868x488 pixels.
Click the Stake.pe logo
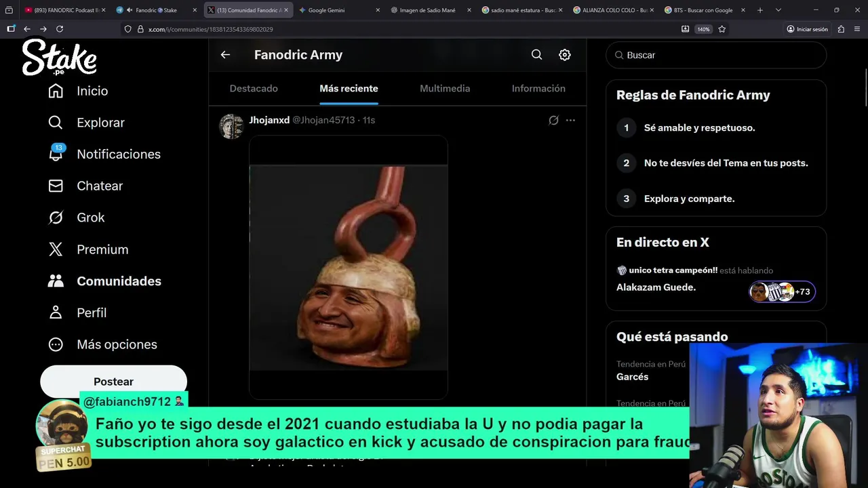point(60,57)
